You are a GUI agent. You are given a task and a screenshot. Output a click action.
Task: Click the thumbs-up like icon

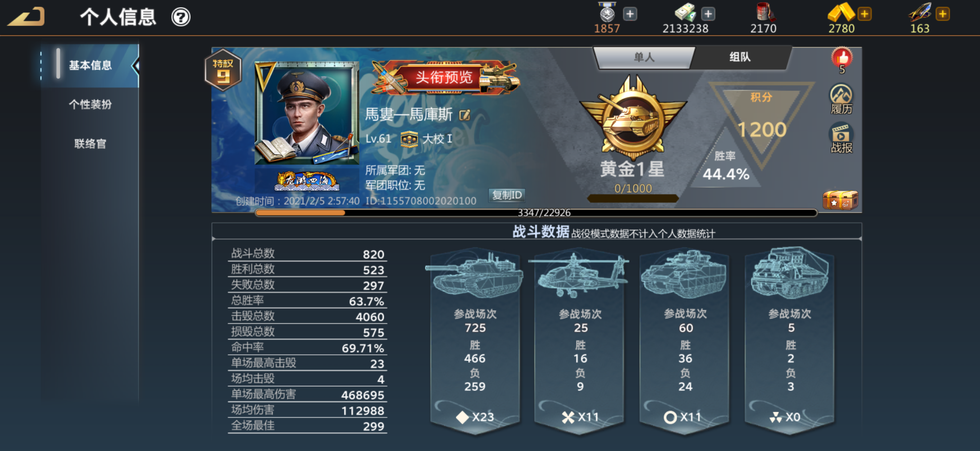[x=842, y=57]
